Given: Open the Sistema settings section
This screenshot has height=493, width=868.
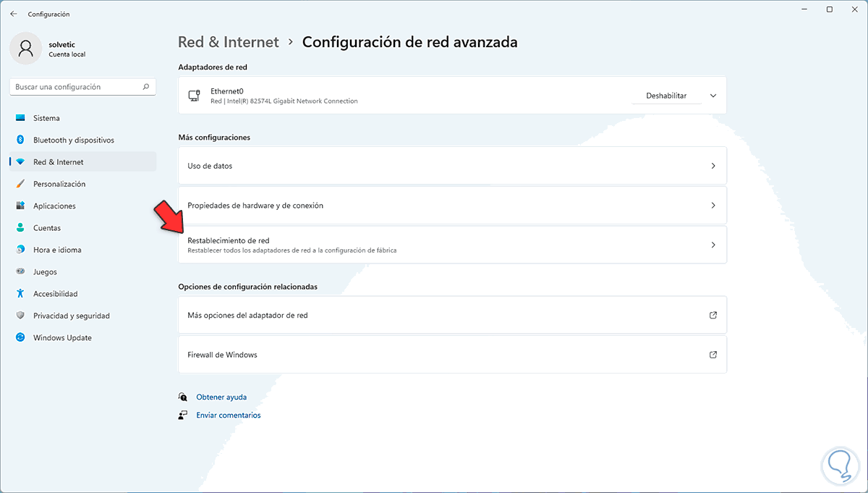Looking at the screenshot, I should coord(83,118).
